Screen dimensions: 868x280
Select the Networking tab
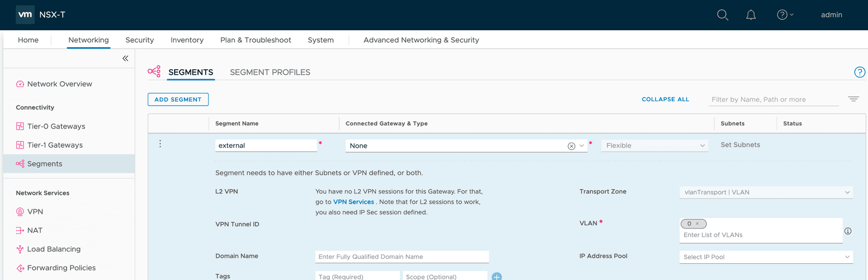click(x=88, y=40)
